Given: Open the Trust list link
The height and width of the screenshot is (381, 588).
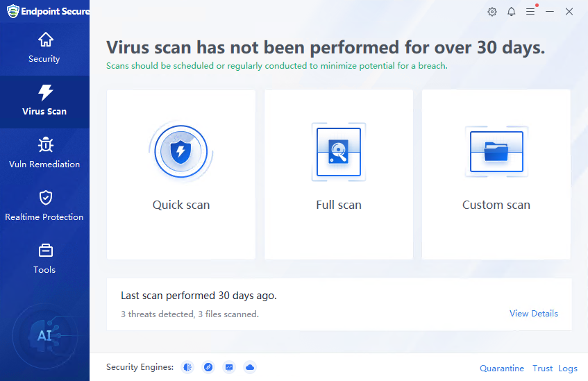Looking at the screenshot, I should click(x=542, y=369).
